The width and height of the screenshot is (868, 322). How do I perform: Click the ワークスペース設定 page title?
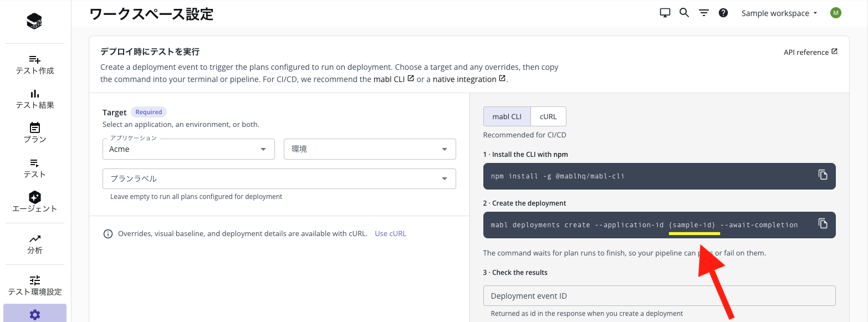click(x=151, y=14)
